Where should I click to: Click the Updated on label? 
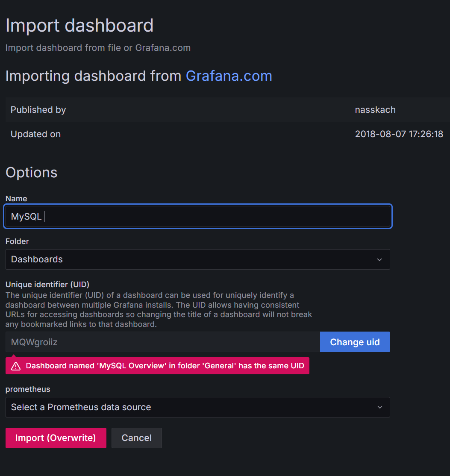click(x=35, y=134)
